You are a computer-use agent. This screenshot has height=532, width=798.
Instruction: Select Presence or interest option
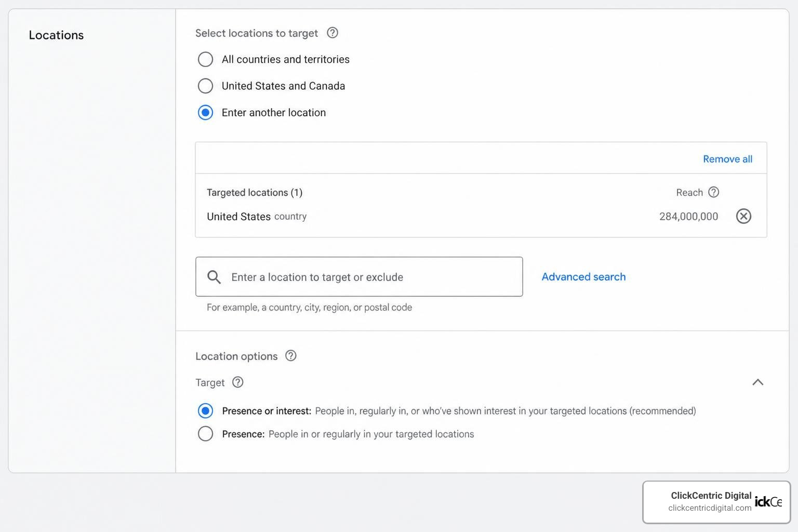(205, 411)
